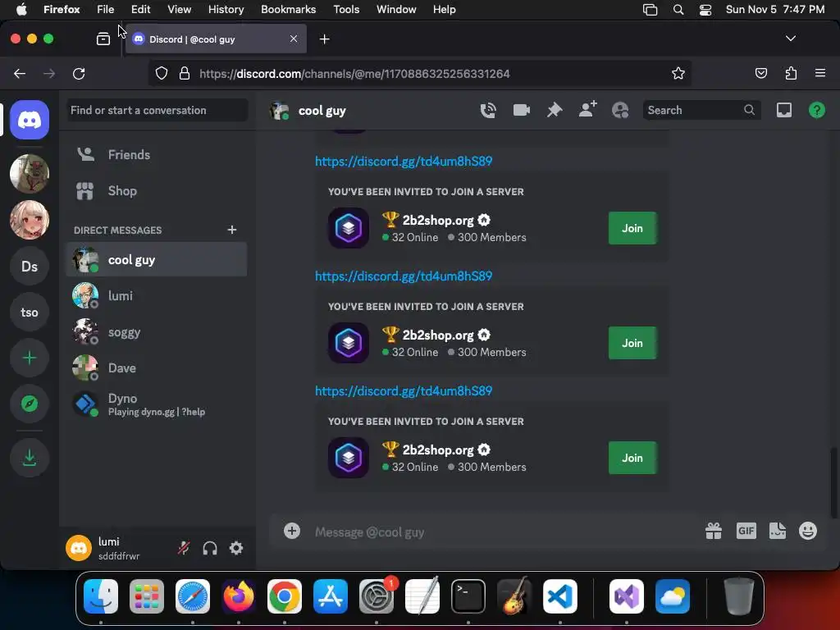
Task: Open the Dave direct message
Action: coord(157,368)
